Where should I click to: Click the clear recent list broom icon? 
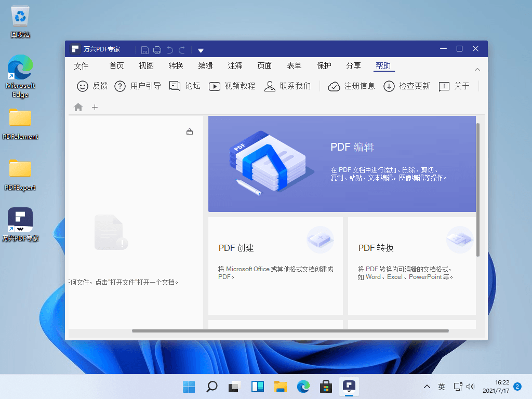click(x=190, y=131)
